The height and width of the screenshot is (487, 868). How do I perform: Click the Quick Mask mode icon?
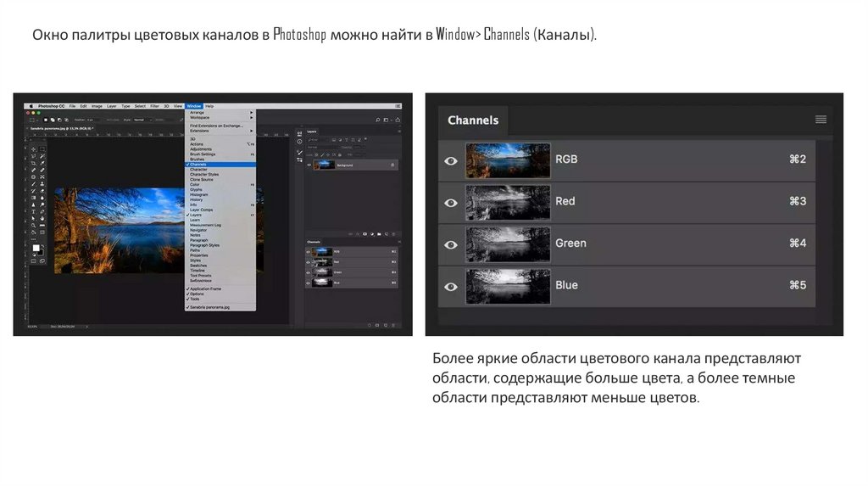click(33, 261)
